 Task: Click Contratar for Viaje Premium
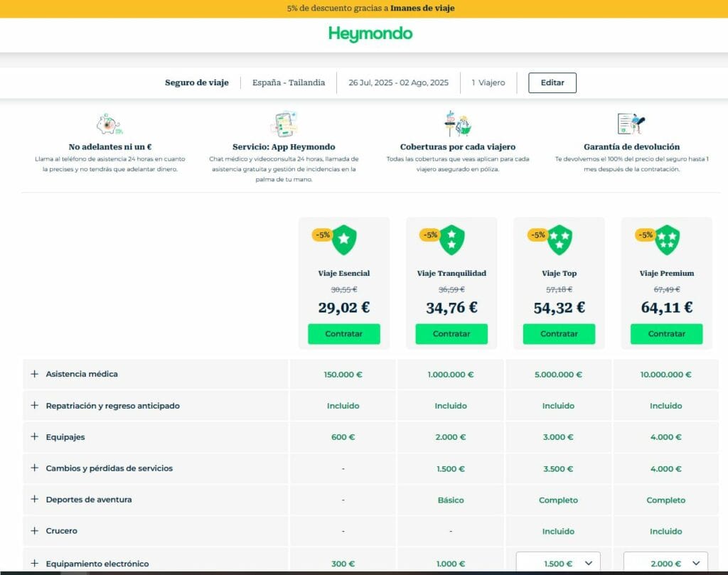tap(667, 333)
